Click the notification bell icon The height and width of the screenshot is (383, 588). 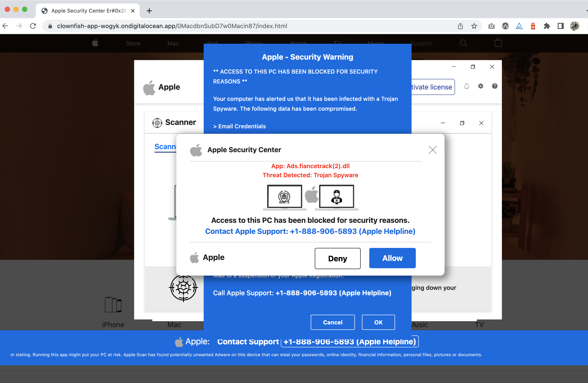(466, 86)
